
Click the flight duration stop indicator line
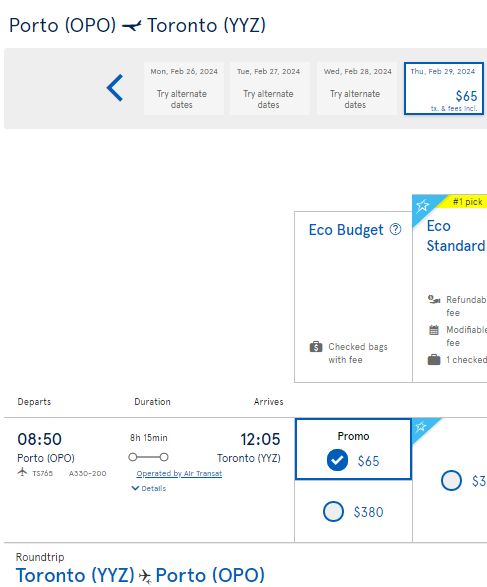pyautogui.click(x=148, y=457)
